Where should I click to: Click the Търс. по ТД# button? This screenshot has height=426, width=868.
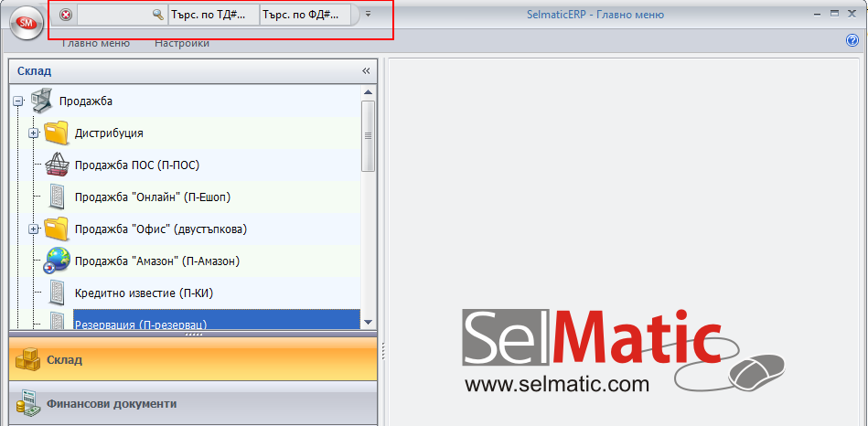coord(214,15)
